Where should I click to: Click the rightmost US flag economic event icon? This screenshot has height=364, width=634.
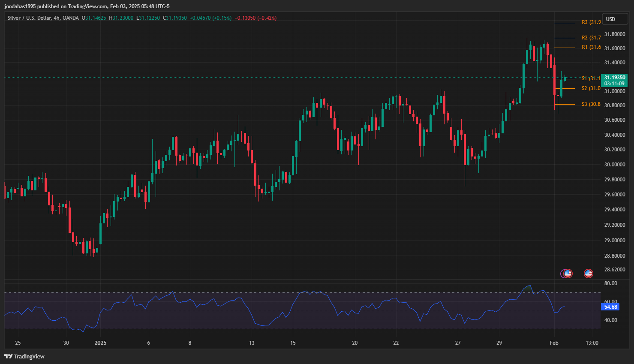pos(589,273)
